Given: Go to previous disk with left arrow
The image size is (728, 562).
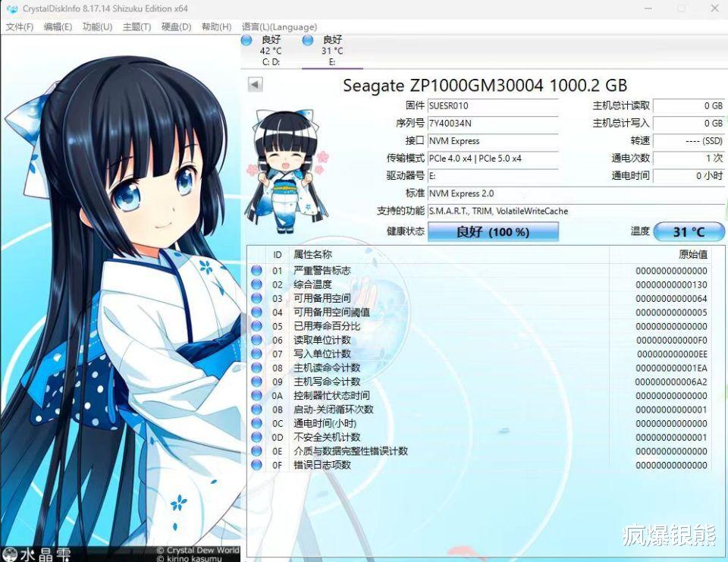Looking at the screenshot, I should pyautogui.click(x=255, y=84).
